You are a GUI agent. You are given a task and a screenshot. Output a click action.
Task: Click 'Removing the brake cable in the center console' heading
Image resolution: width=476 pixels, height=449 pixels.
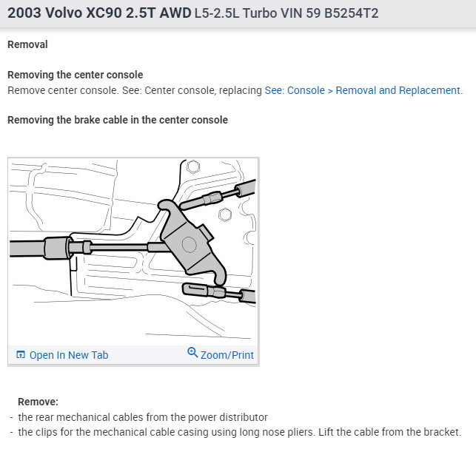[x=118, y=120]
